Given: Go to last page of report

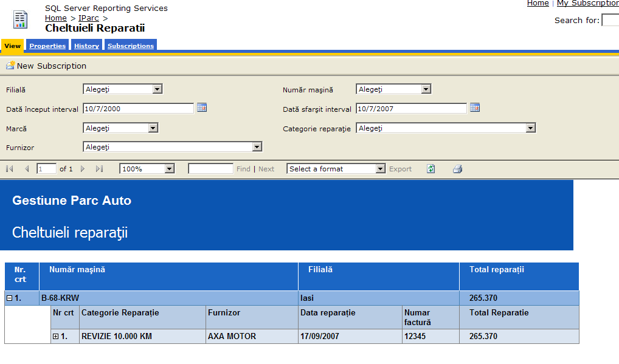Looking at the screenshot, I should [x=100, y=169].
